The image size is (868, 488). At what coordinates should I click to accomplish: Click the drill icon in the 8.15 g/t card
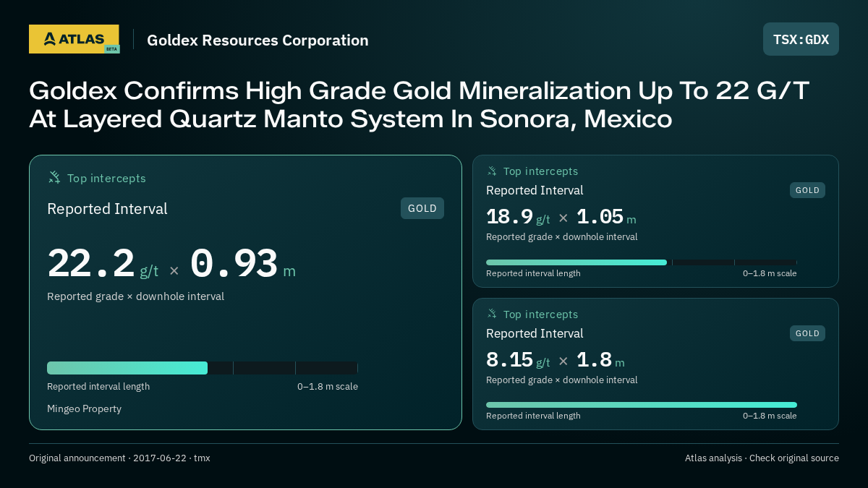(492, 314)
